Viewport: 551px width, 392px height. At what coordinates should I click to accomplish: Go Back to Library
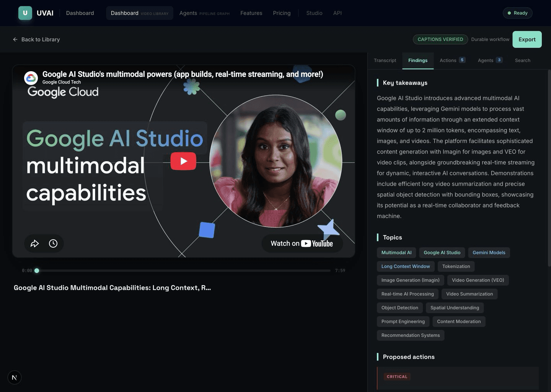coord(36,39)
